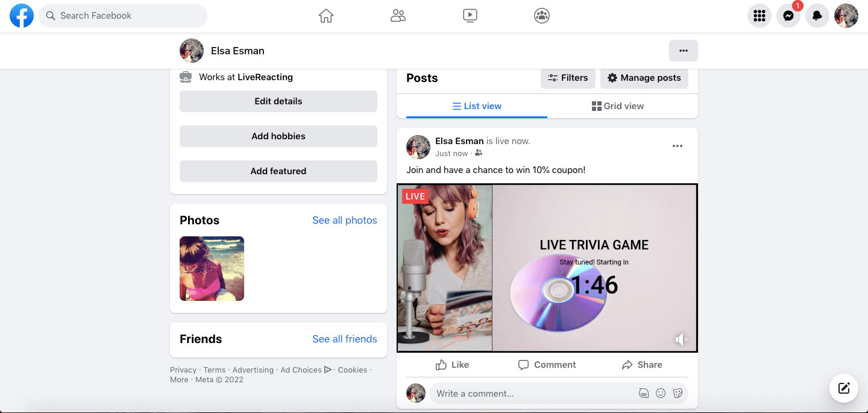Image resolution: width=868 pixels, height=413 pixels.
Task: Open the live trivia video
Action: point(547,268)
